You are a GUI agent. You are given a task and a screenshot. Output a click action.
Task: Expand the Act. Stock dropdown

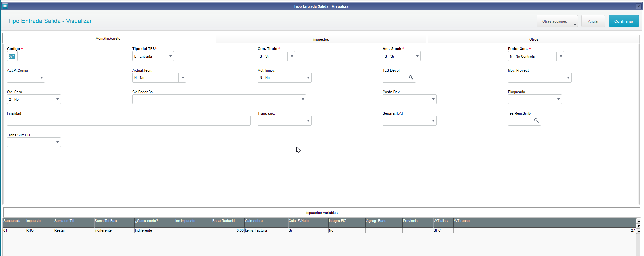417,56
